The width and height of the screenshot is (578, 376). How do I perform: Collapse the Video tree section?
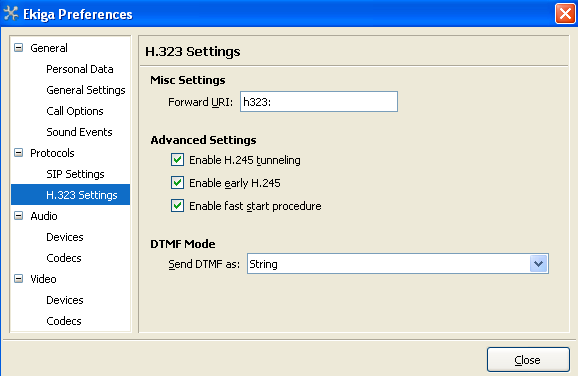point(18,279)
